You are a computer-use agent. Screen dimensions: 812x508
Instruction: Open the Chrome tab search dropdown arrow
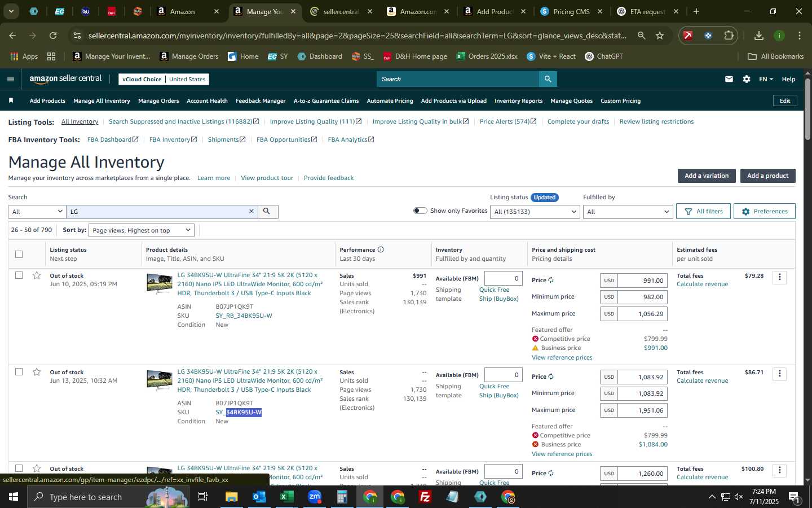[11, 11]
